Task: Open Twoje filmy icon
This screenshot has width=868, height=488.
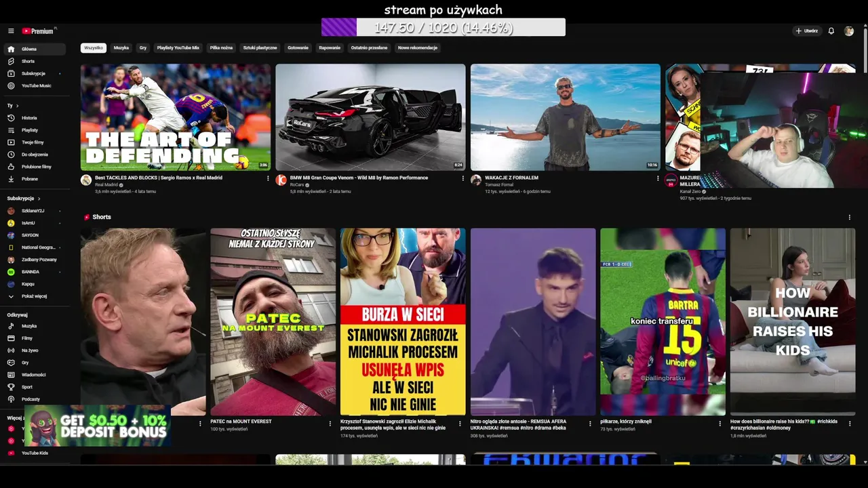Action: pos(11,142)
